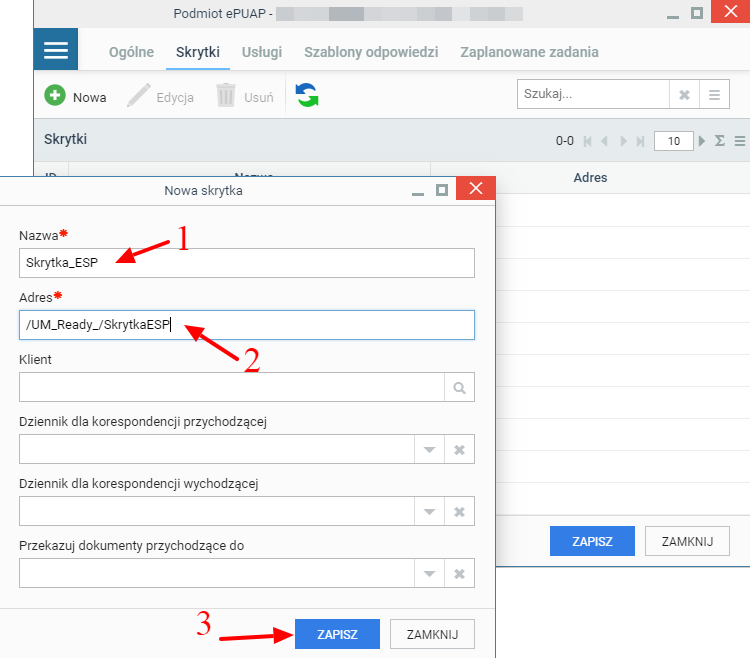Click the Dziennik przychodzącej combo field
750x658 pixels.
217,450
